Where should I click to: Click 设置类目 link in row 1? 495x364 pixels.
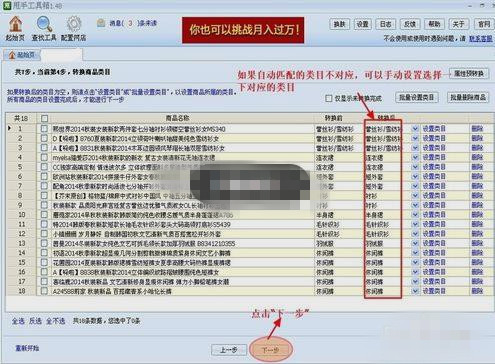pos(434,129)
